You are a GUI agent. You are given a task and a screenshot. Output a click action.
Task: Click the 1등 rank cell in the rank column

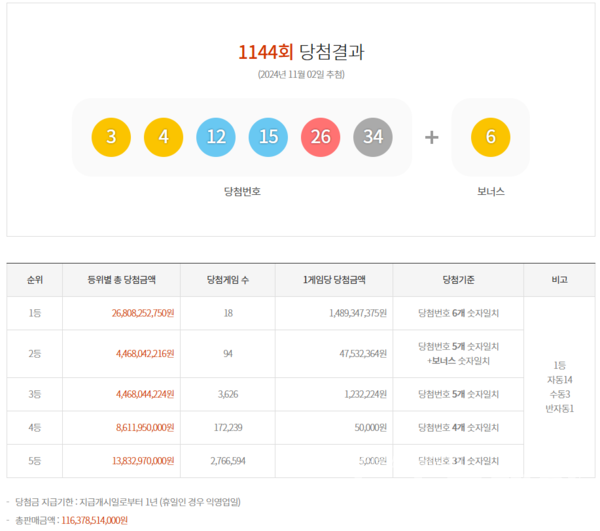click(34, 313)
